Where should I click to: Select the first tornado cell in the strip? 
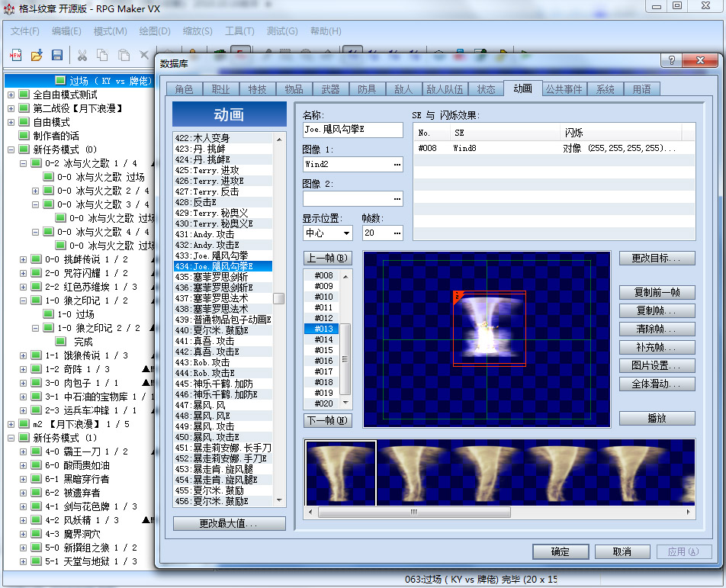[x=340, y=473]
